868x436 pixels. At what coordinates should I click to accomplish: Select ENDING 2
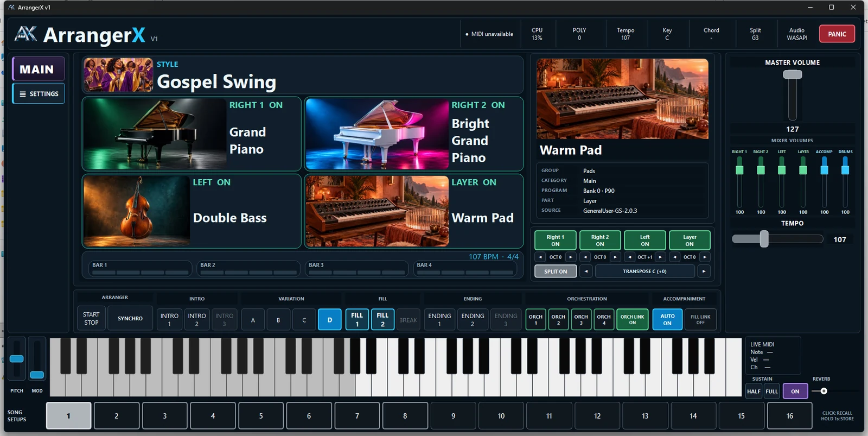pyautogui.click(x=473, y=319)
